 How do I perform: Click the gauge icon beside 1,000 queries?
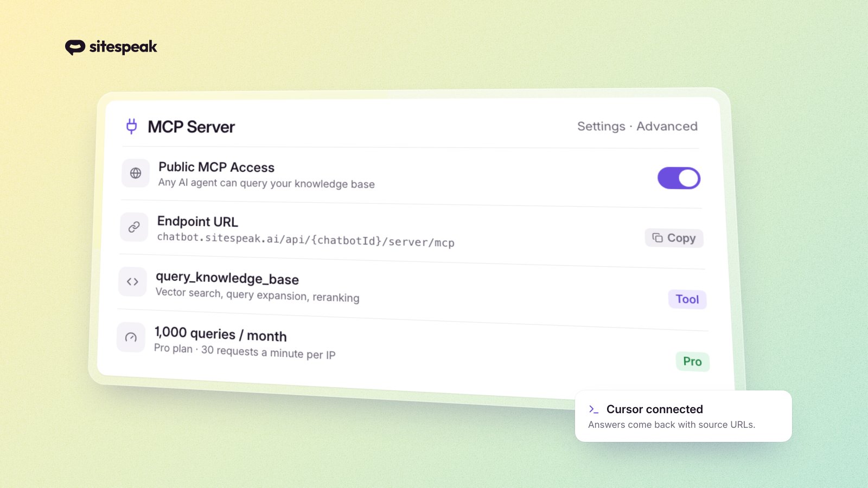pyautogui.click(x=131, y=337)
